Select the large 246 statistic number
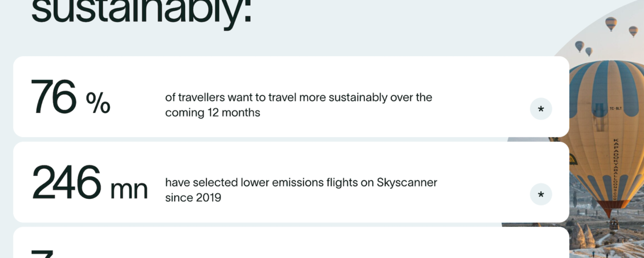Screen dimensions: 644x258 click(67, 182)
